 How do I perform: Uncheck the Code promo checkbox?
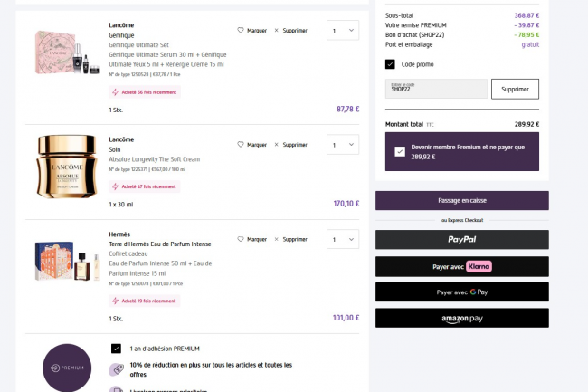(x=390, y=64)
